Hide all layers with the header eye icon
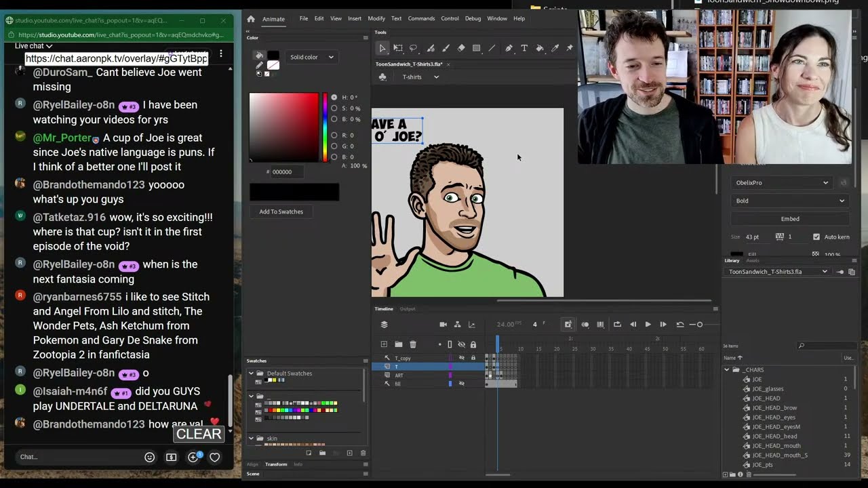This screenshot has height=488, width=868. 462,344
